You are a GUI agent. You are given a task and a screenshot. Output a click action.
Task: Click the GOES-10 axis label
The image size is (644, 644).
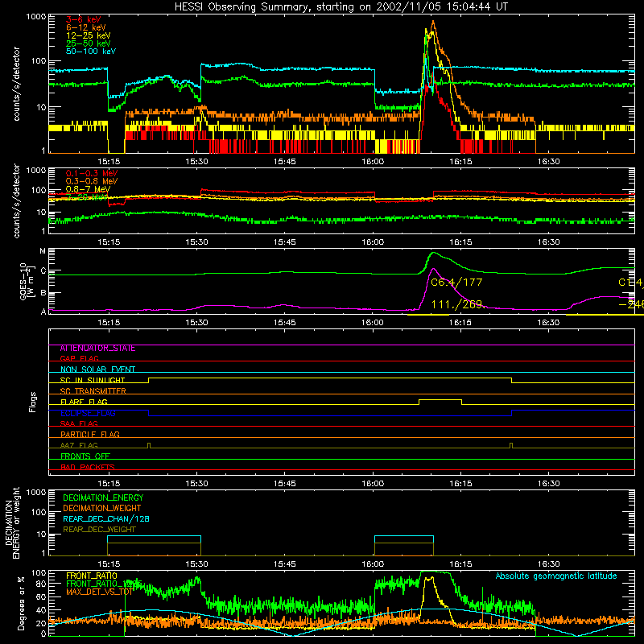point(27,281)
